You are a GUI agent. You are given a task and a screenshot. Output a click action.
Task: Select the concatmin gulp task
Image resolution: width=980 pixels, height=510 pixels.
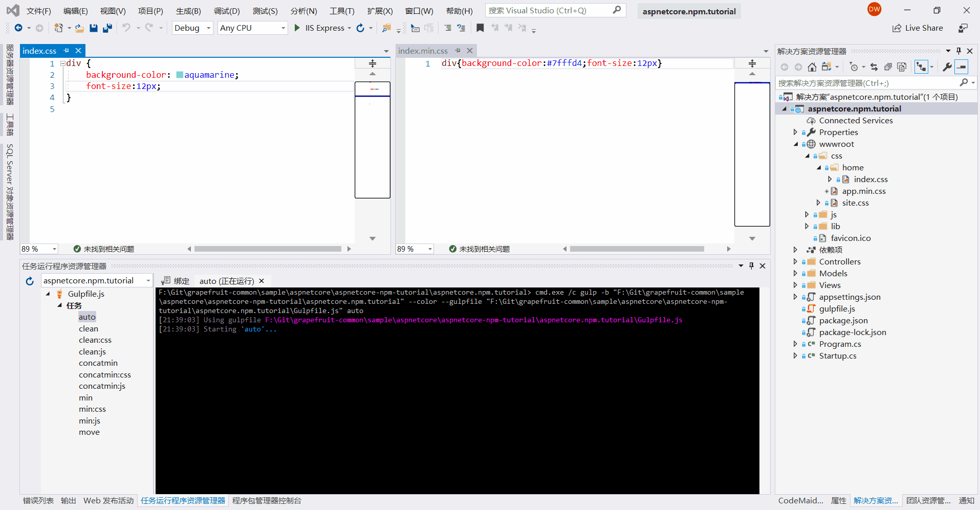pyautogui.click(x=98, y=363)
